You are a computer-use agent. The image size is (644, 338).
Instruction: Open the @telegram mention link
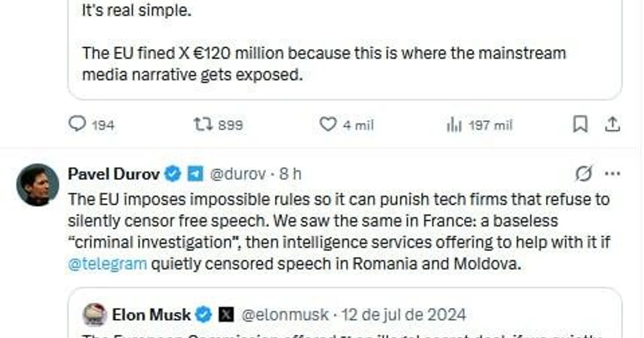tap(107, 264)
